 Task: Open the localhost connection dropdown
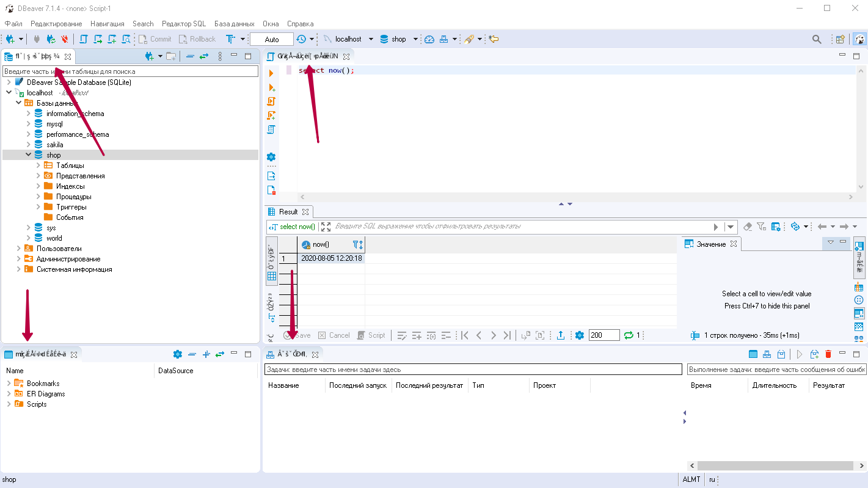point(371,38)
